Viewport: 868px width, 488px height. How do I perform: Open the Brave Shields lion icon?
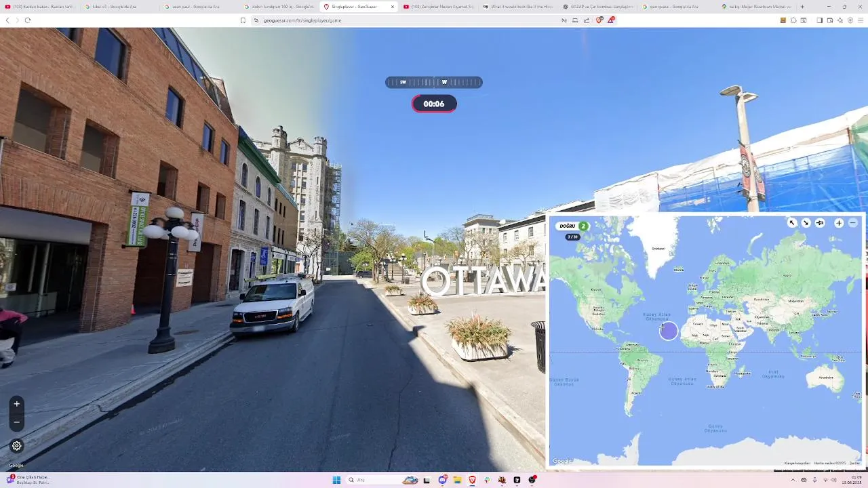coord(599,20)
